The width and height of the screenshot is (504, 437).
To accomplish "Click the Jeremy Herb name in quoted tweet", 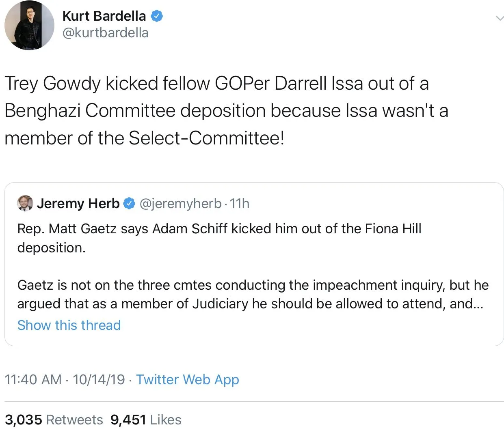I will click(78, 203).
